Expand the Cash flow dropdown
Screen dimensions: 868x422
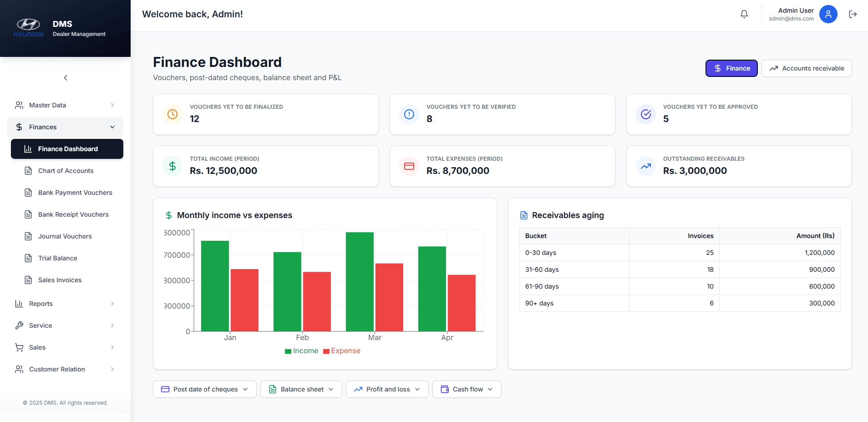click(x=467, y=389)
